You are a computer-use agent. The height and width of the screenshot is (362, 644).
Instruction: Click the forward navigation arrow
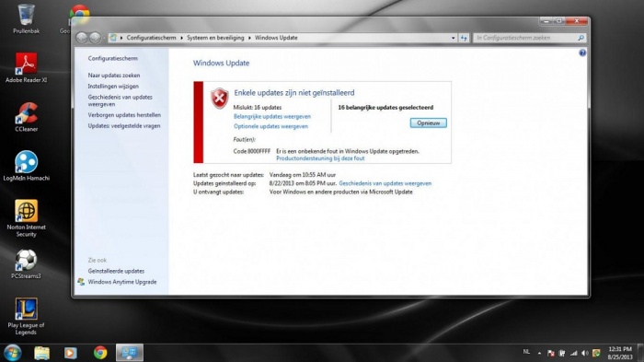[x=95, y=38]
